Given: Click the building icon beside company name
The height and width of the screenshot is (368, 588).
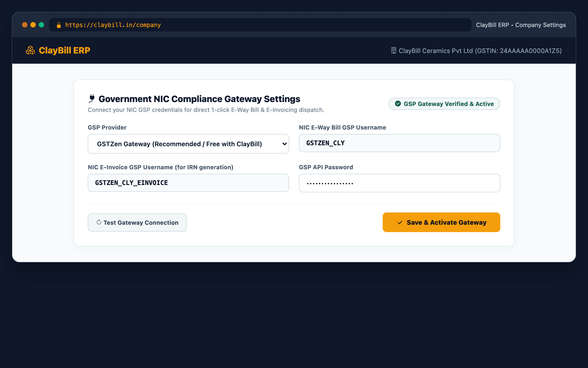Looking at the screenshot, I should coord(393,50).
